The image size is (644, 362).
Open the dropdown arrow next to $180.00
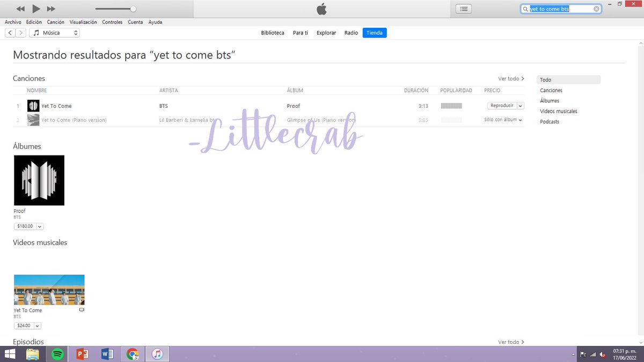(40, 226)
